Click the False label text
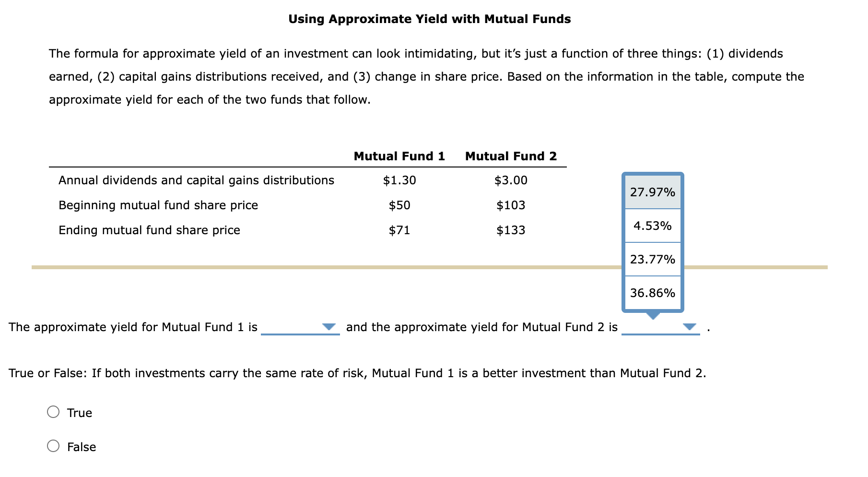The image size is (868, 477). coord(81,446)
